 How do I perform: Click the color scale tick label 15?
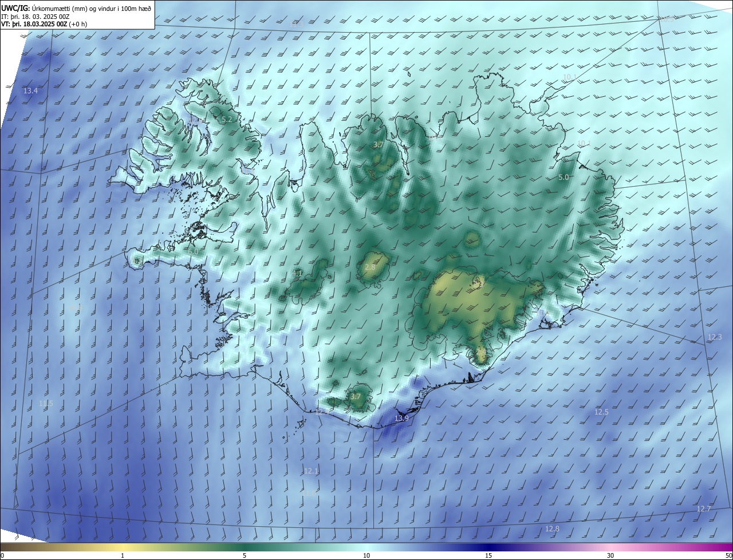coord(488,555)
